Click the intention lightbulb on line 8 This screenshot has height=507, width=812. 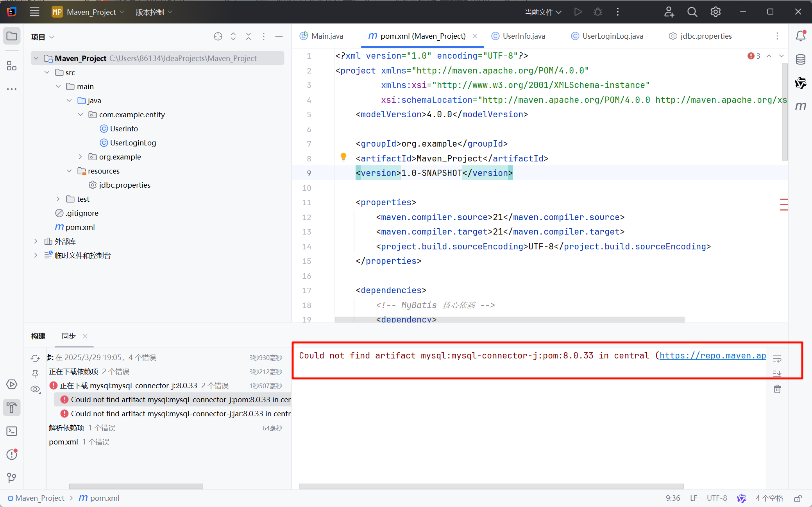pos(343,157)
